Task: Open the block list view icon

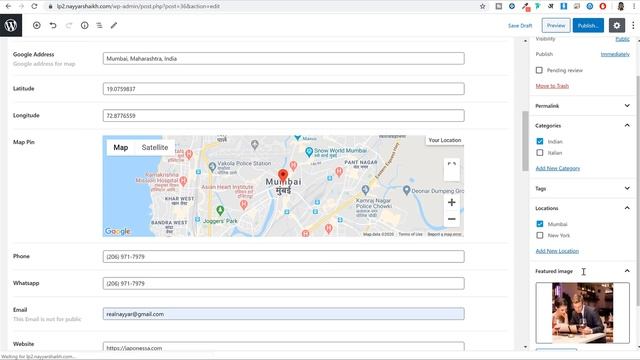Action: point(99,25)
